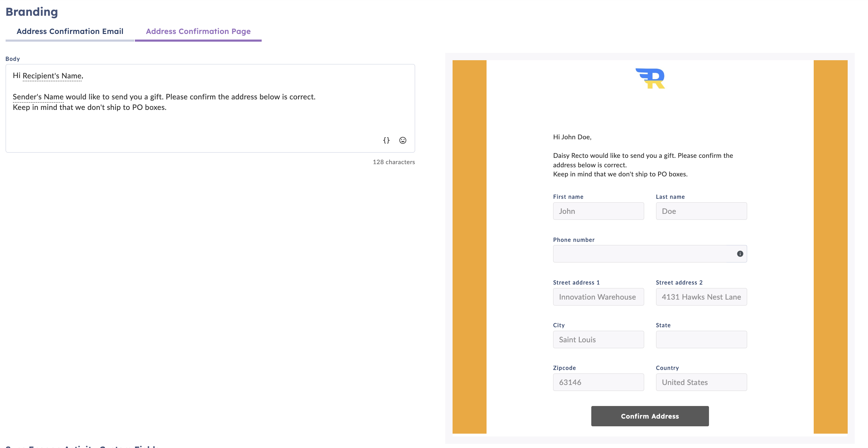
Task: Click the winged R logo in preview
Action: pyautogui.click(x=650, y=78)
